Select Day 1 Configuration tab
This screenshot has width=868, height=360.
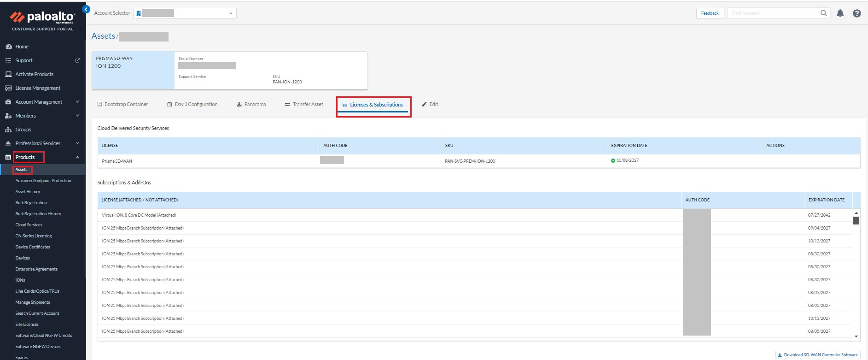(x=192, y=104)
